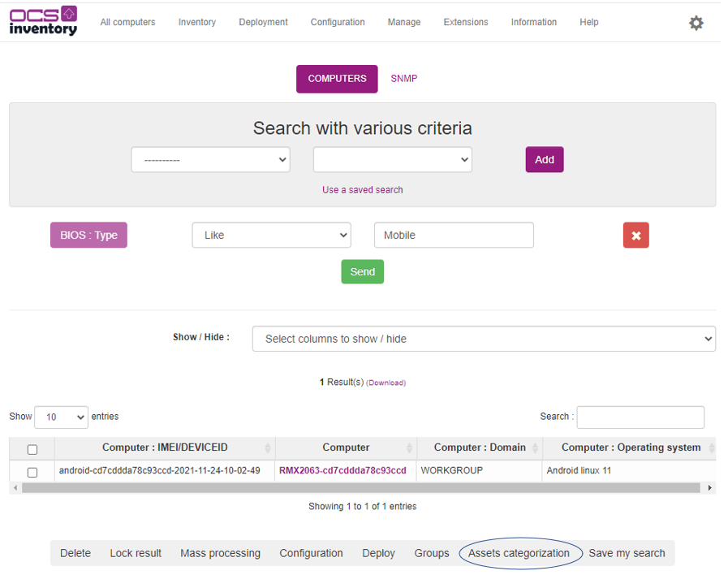Sort by IMEI/DEVICEID column arrows
728x575 pixels.
coord(267,448)
